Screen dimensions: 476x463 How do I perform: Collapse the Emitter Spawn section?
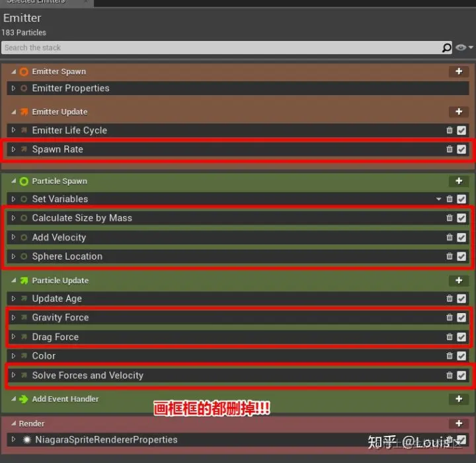14,71
